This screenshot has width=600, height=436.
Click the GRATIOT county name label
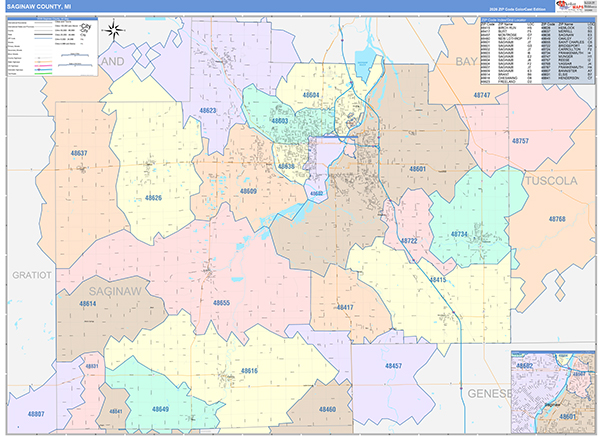click(32, 275)
